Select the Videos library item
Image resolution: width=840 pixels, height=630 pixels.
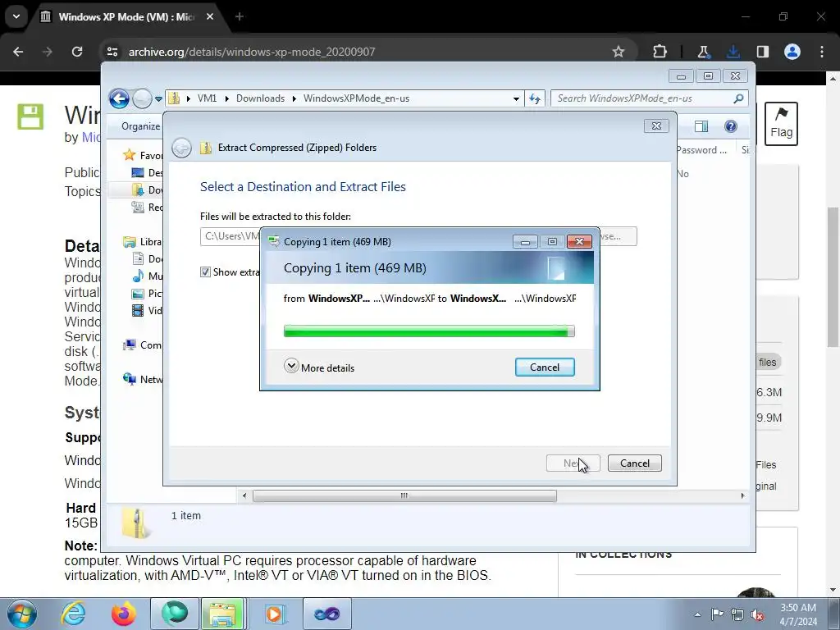[148, 310]
